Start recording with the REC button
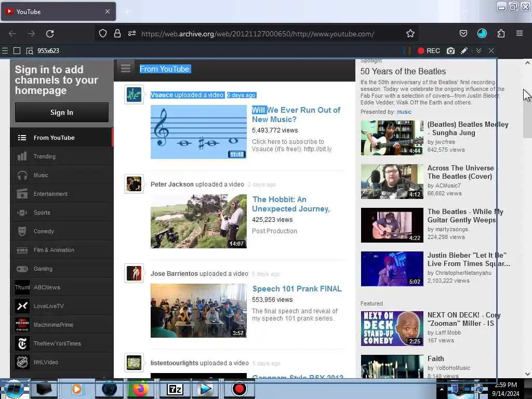 (x=429, y=50)
